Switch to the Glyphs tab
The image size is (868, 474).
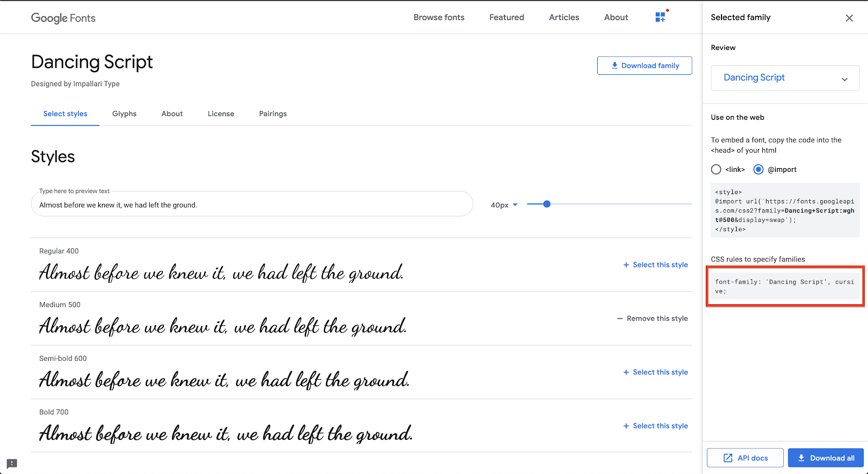[124, 114]
